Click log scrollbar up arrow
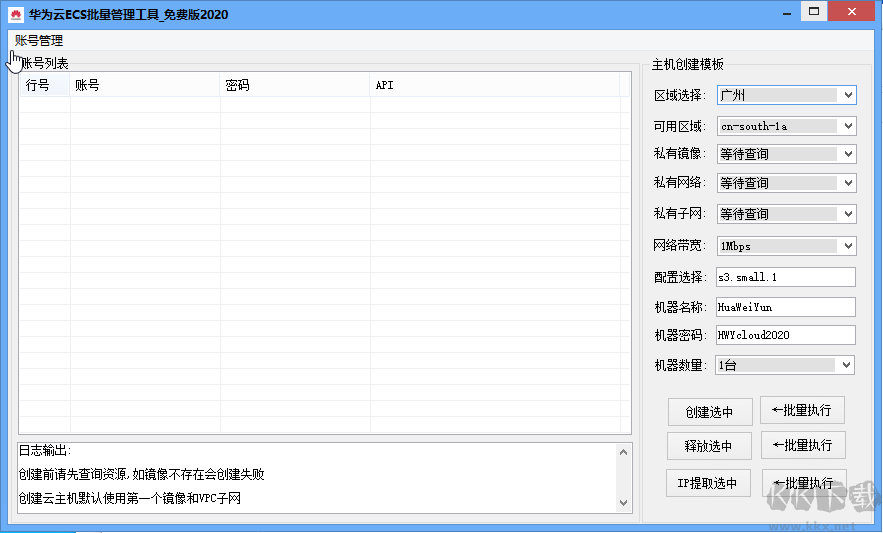The image size is (883, 533). click(x=623, y=452)
